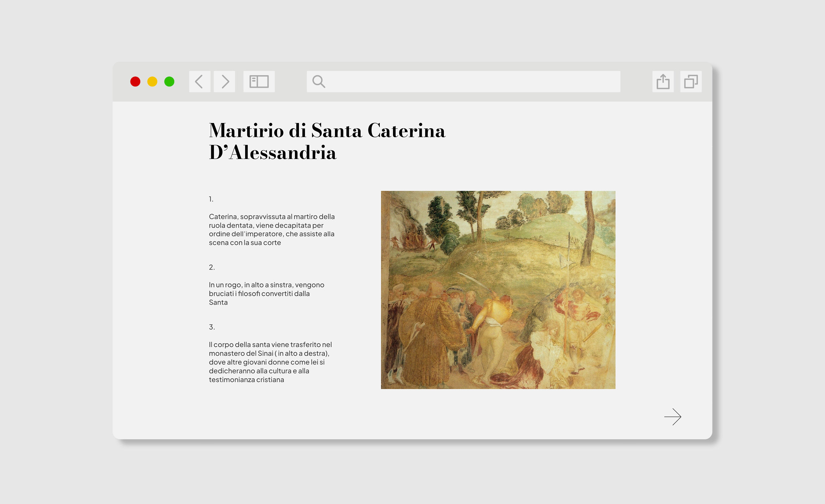
Task: Go forward with the right chevron button
Action: [x=224, y=81]
